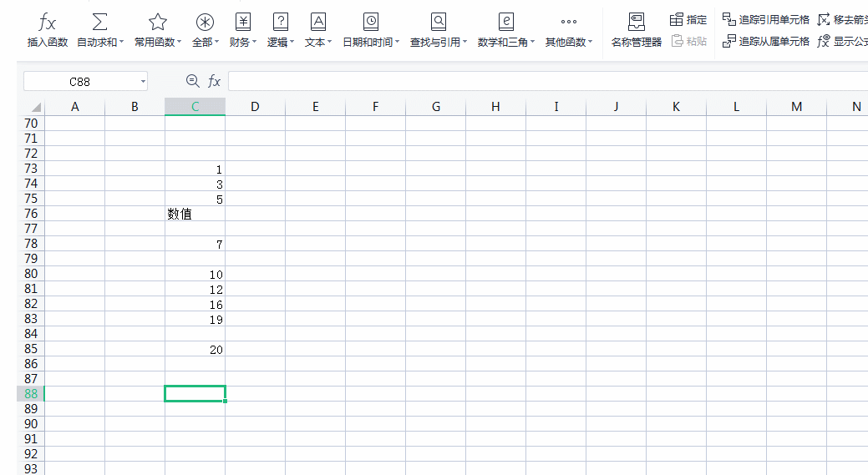
Task: Open Other Functions (其他函数) ellipsis icon
Action: pyautogui.click(x=569, y=22)
